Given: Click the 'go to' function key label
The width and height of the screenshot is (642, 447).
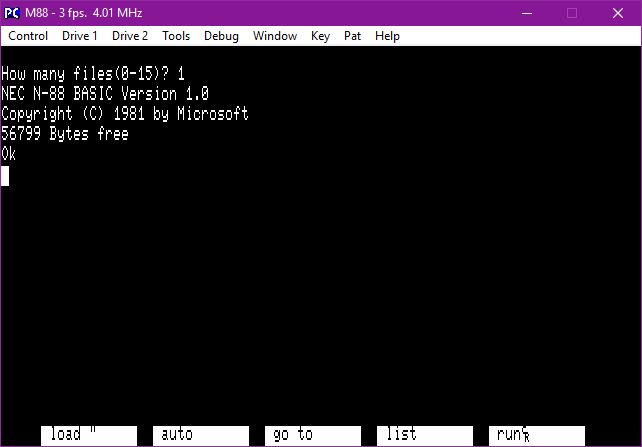Looking at the screenshot, I should (313, 436).
